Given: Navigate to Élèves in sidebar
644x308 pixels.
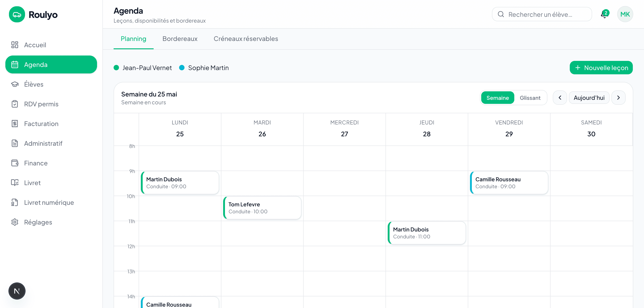Looking at the screenshot, I should [x=51, y=84].
